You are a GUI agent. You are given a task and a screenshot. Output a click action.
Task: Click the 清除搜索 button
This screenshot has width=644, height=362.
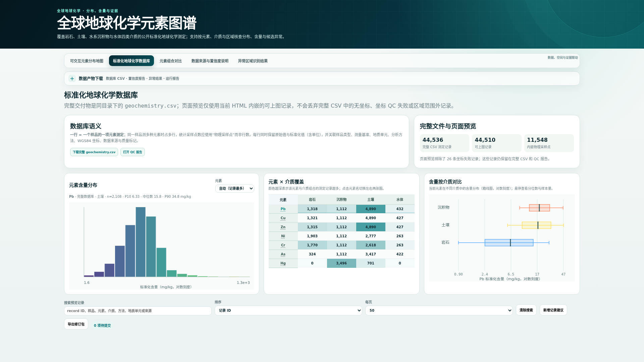pos(526,310)
